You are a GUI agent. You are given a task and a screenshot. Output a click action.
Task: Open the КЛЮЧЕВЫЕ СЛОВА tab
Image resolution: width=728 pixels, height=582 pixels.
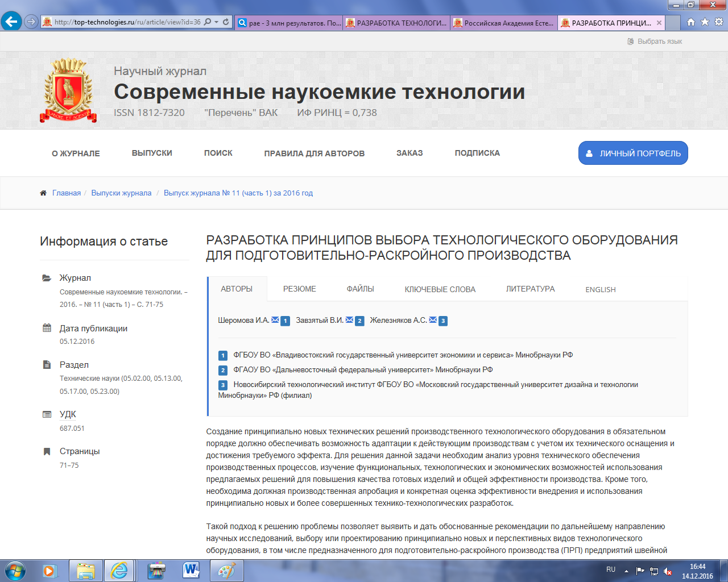click(440, 289)
